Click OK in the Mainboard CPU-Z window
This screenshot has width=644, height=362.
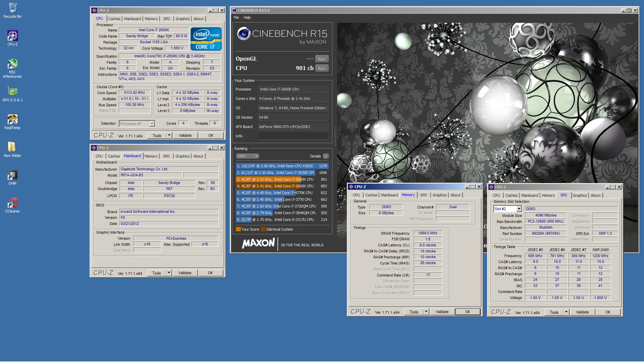pyautogui.click(x=210, y=273)
